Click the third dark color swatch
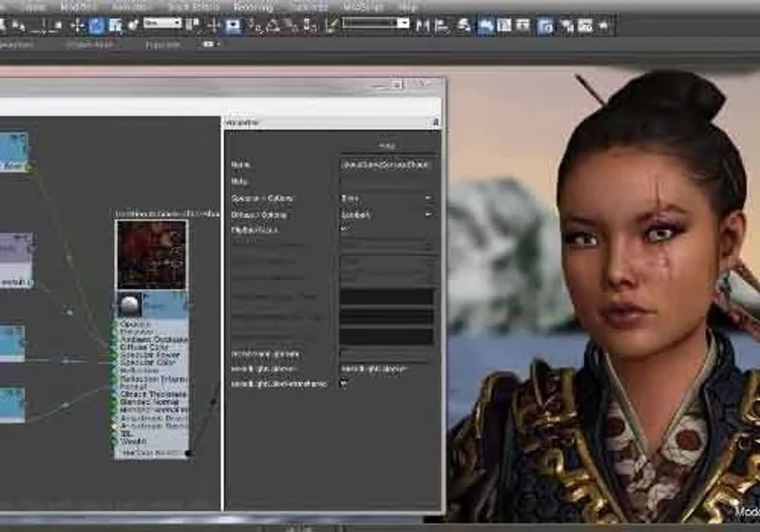This screenshot has width=760, height=532. tap(387, 335)
